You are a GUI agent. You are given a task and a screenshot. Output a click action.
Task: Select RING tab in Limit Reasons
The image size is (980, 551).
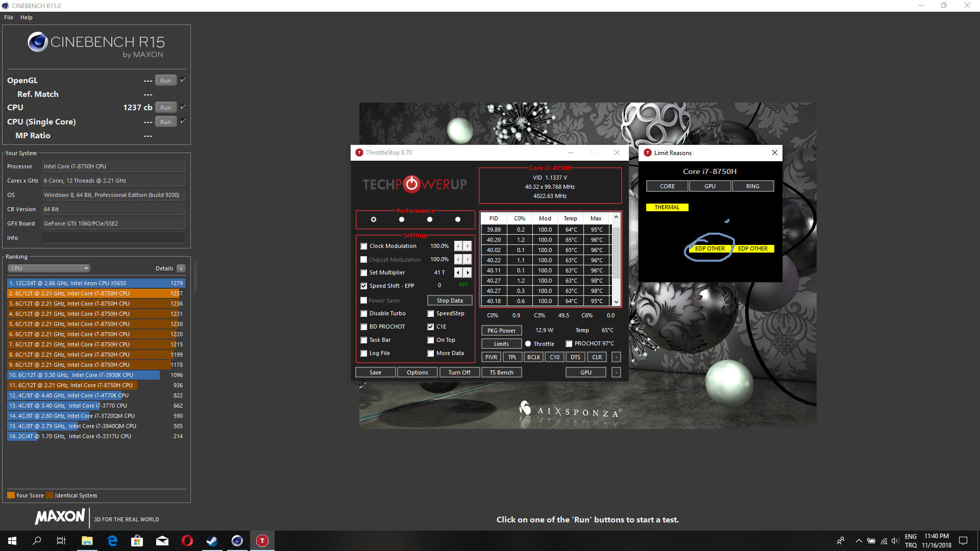tap(753, 186)
